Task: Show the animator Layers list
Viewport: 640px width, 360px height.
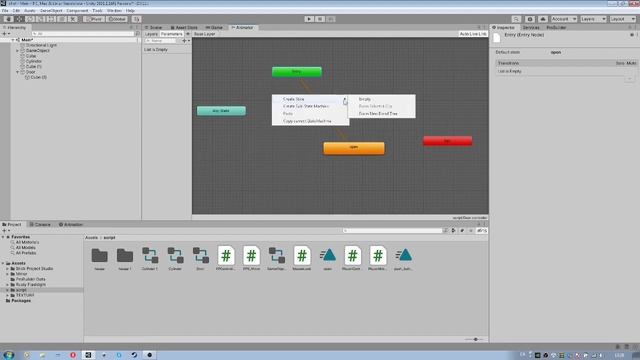Action: point(151,34)
